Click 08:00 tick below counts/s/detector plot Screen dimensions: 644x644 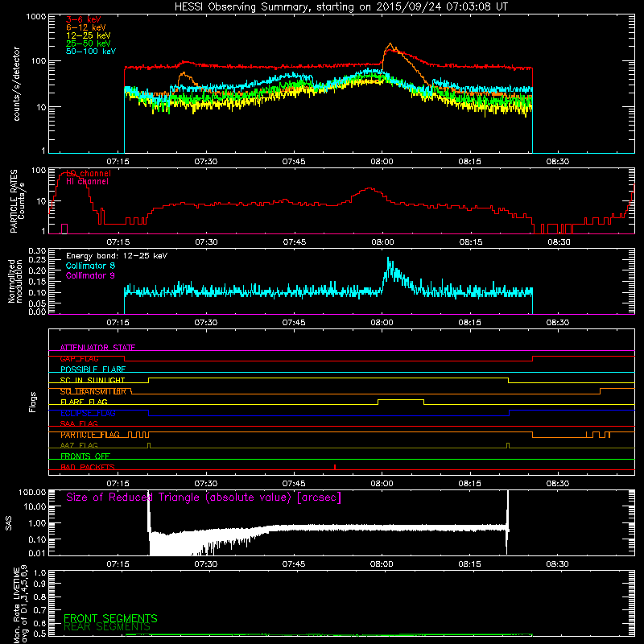[382, 162]
